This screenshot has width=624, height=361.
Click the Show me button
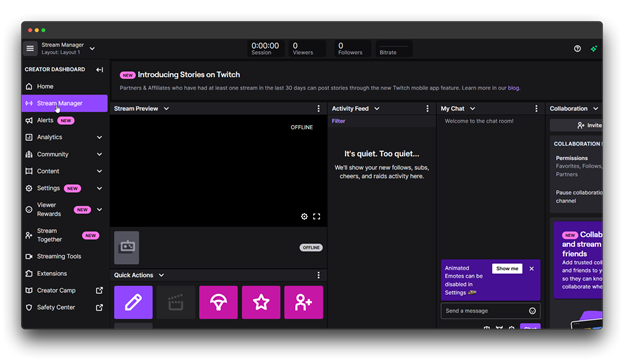click(507, 269)
